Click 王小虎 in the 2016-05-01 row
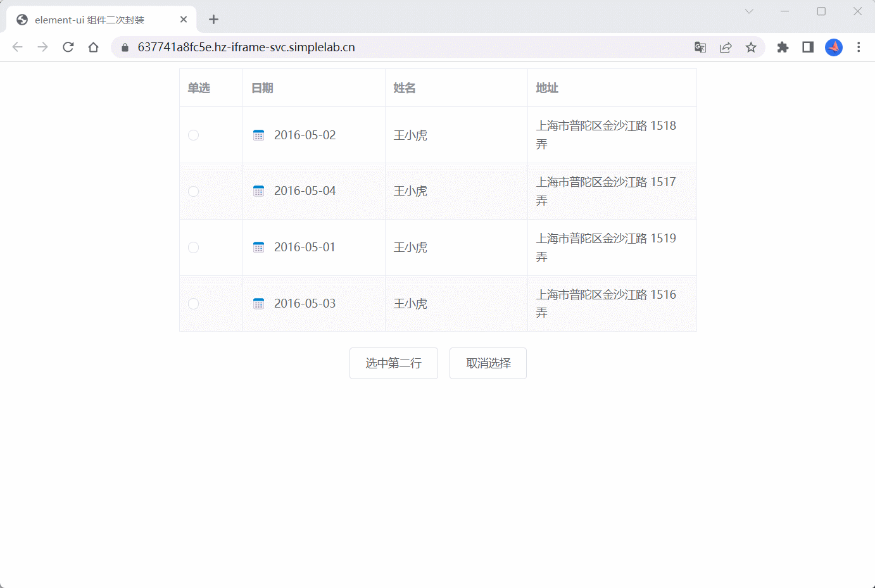875x588 pixels. tap(410, 247)
